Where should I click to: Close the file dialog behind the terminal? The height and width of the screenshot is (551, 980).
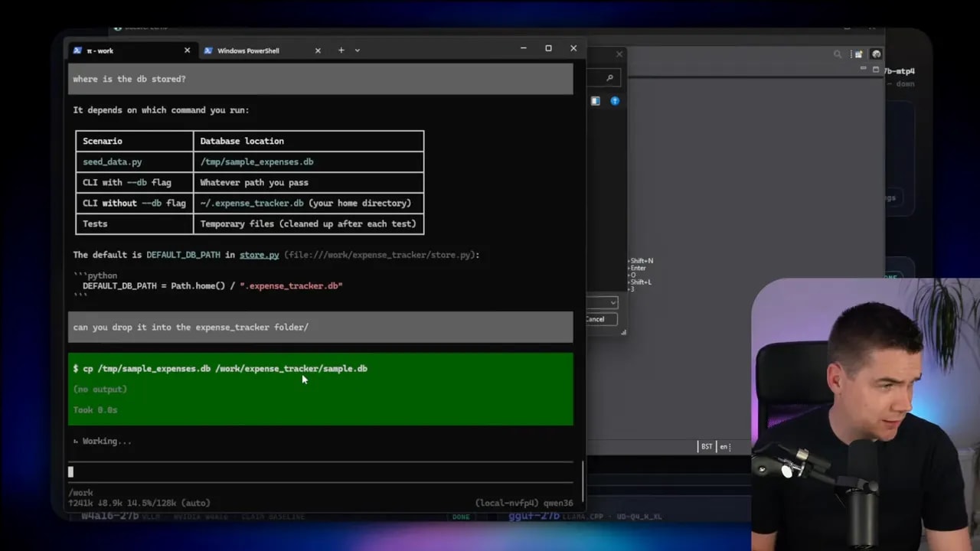click(x=619, y=54)
